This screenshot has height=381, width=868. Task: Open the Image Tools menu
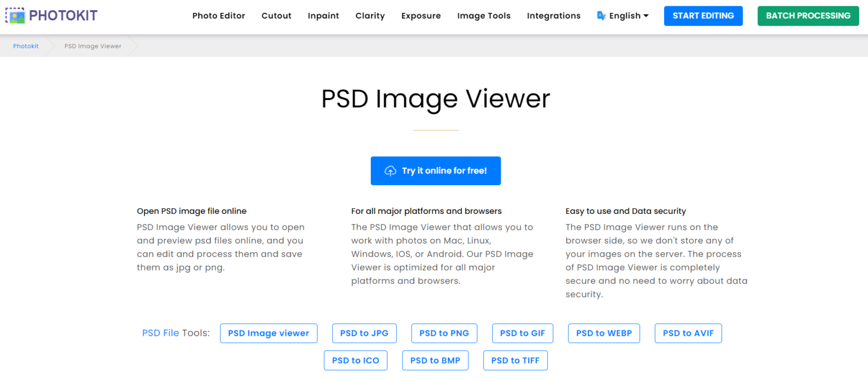tap(484, 16)
